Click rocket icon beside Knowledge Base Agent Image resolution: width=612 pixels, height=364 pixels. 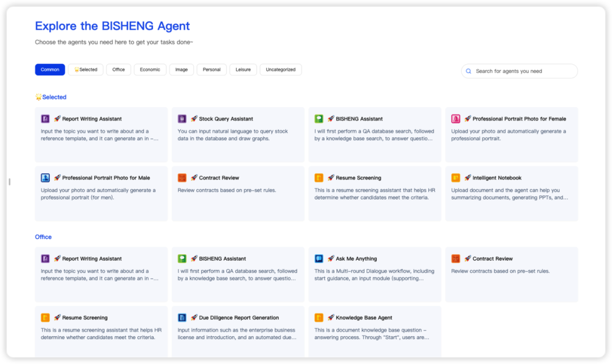click(330, 318)
